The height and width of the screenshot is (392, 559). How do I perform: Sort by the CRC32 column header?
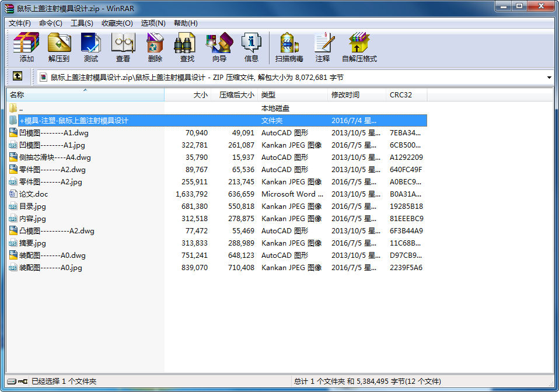pos(407,95)
